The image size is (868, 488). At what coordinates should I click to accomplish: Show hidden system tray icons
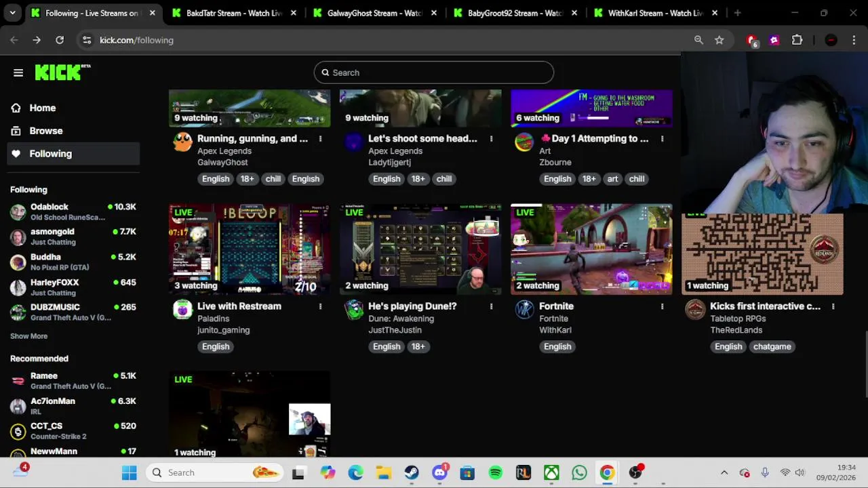[x=724, y=472]
